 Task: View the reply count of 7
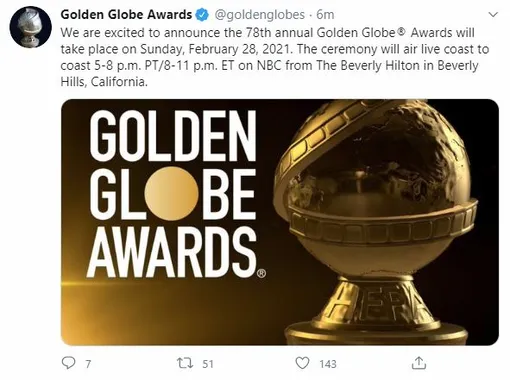(x=88, y=364)
